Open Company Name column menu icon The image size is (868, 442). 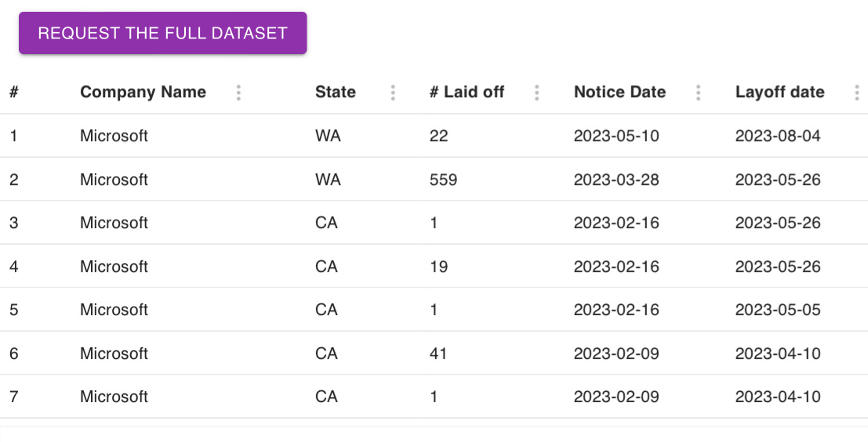tap(238, 92)
